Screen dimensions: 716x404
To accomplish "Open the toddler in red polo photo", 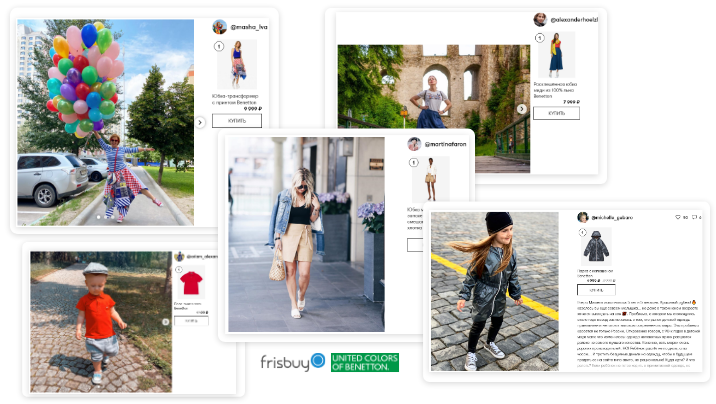I will tap(101, 322).
